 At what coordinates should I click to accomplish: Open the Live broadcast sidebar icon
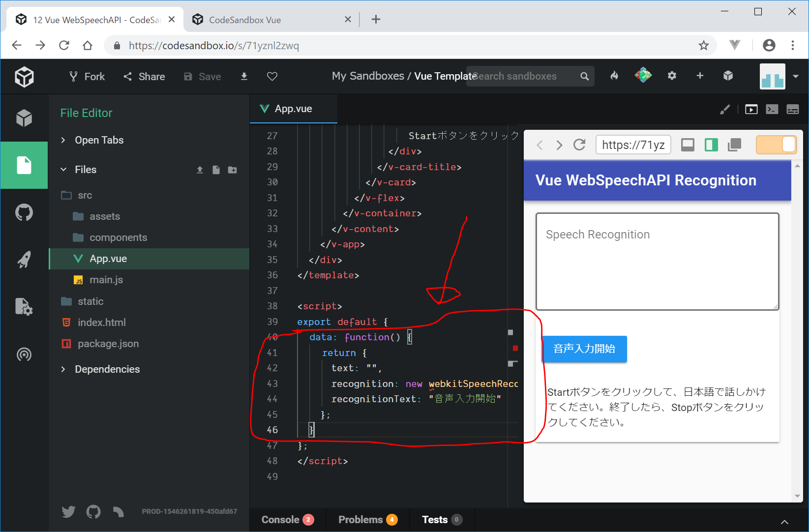click(x=24, y=354)
